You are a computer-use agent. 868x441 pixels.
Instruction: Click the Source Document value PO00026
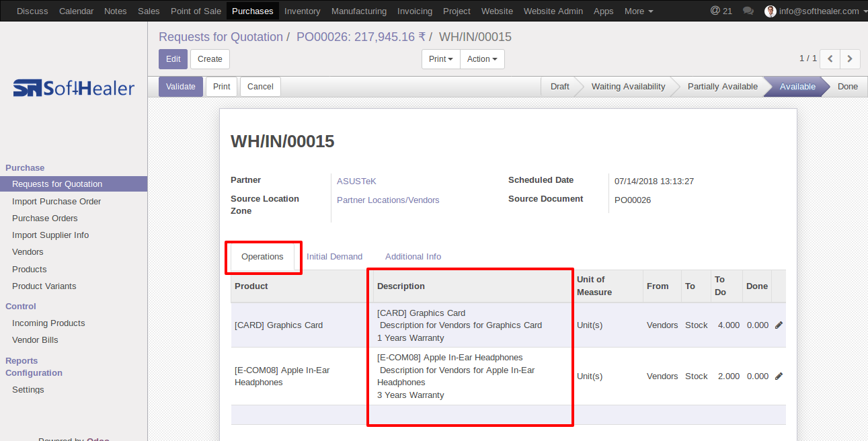tap(633, 200)
